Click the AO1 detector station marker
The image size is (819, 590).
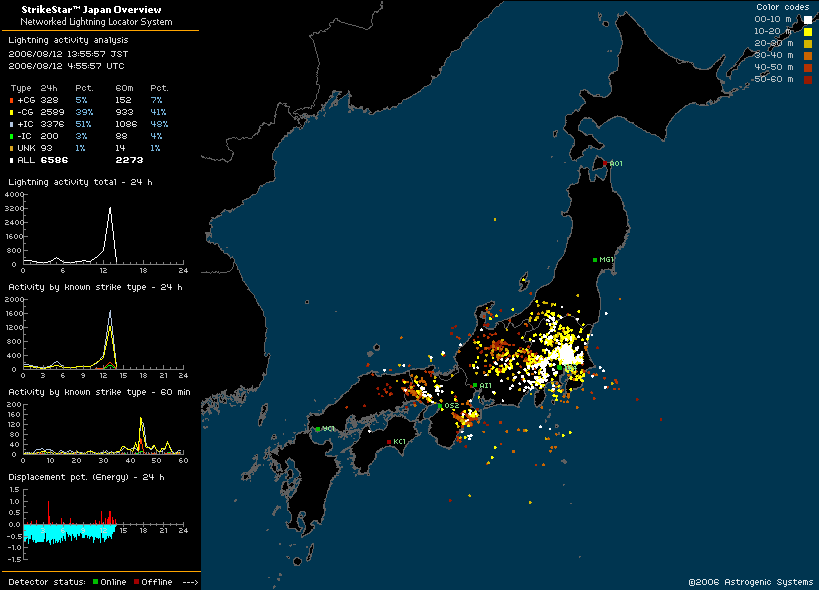[605, 163]
